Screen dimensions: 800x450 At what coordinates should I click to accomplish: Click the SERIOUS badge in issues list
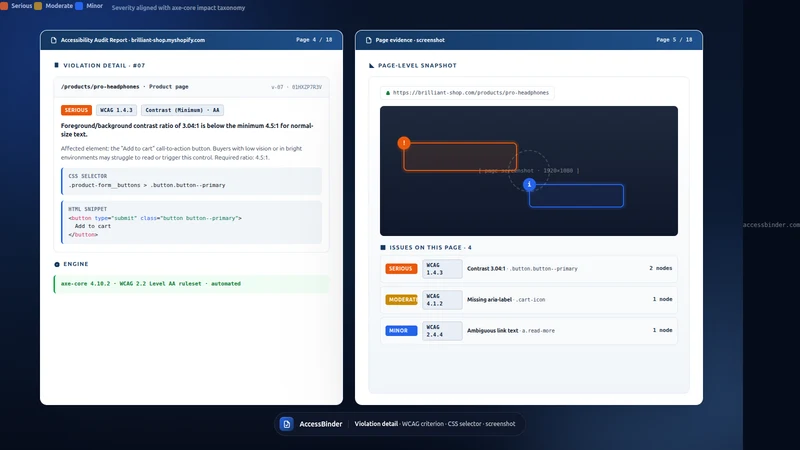tap(401, 269)
